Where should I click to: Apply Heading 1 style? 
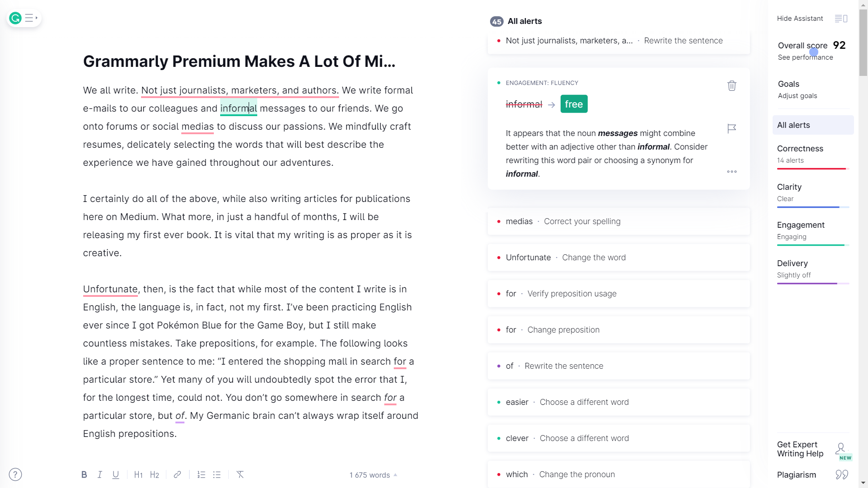pyautogui.click(x=138, y=474)
